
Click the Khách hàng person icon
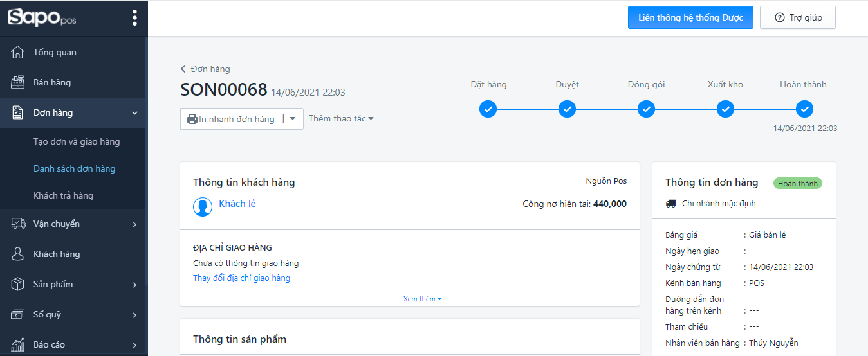click(x=18, y=254)
